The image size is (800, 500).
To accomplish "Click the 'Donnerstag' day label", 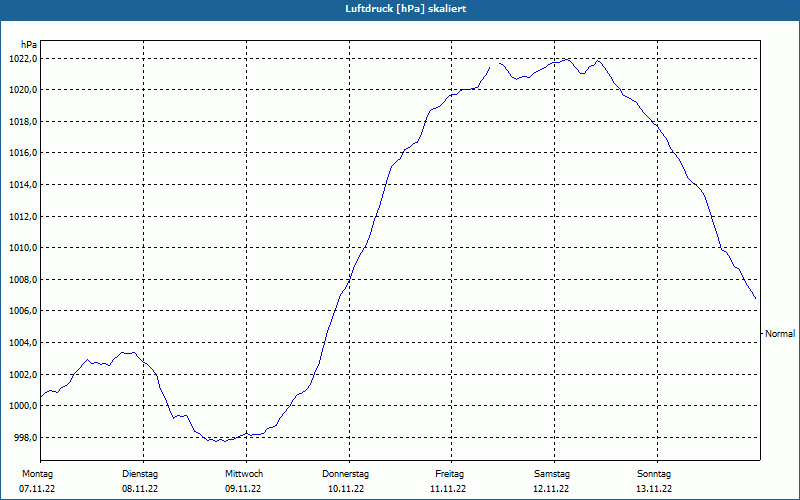I will pyautogui.click(x=345, y=474).
